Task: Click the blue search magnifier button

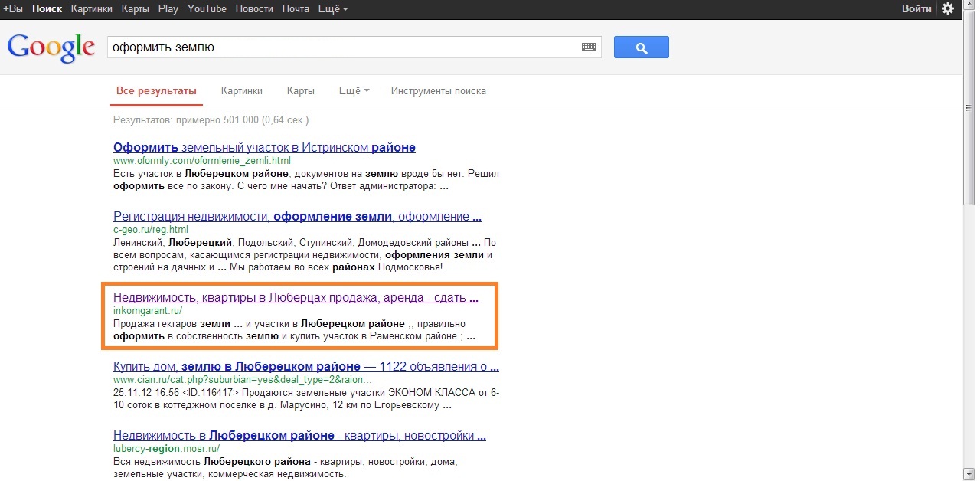Action: [642, 47]
